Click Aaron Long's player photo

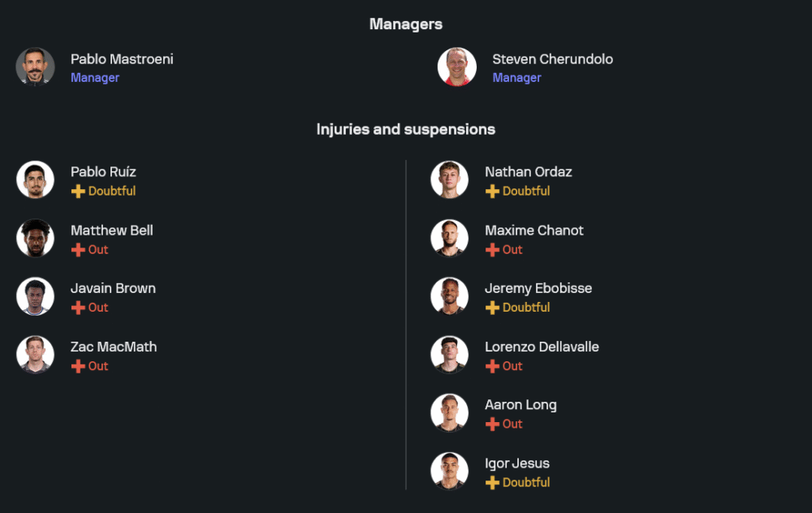449,412
